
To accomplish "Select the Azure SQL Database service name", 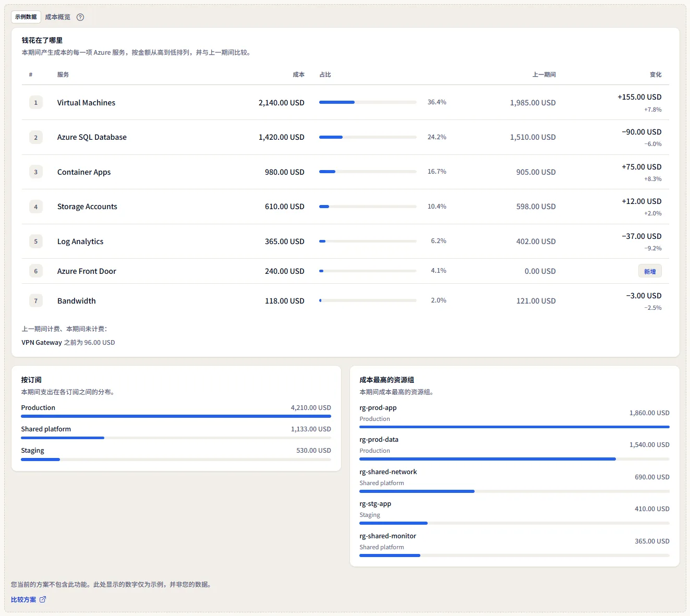I will [92, 137].
